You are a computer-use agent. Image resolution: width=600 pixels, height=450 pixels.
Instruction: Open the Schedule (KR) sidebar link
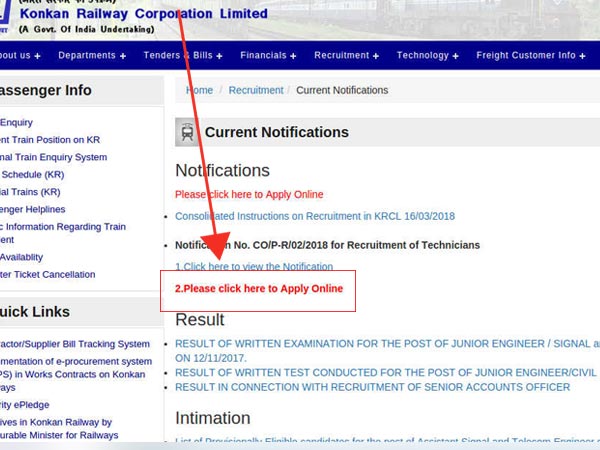click(x=32, y=174)
